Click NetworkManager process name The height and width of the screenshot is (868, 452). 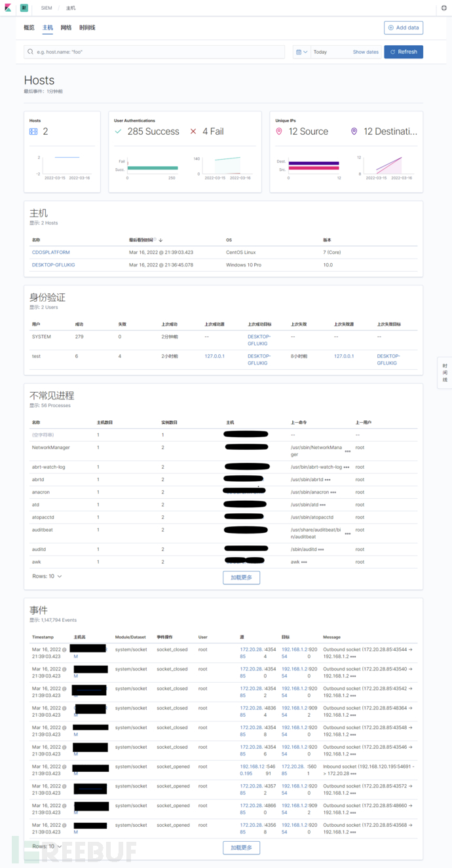click(x=51, y=448)
